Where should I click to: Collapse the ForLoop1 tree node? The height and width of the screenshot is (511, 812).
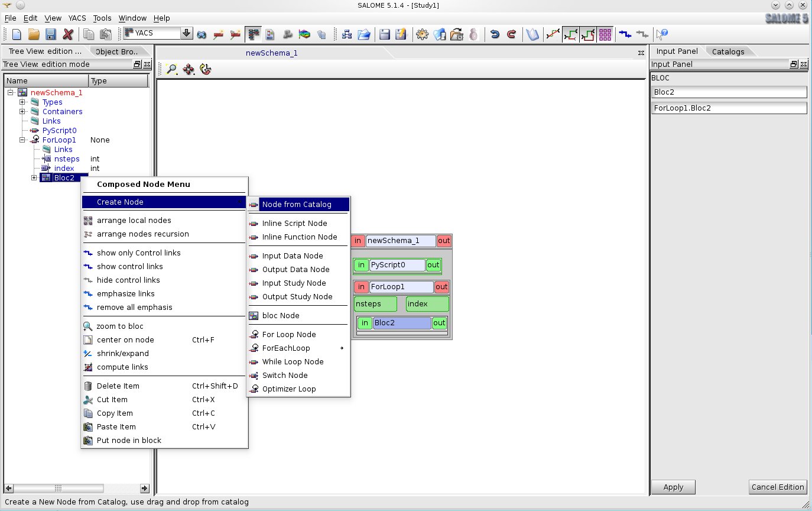[x=22, y=140]
